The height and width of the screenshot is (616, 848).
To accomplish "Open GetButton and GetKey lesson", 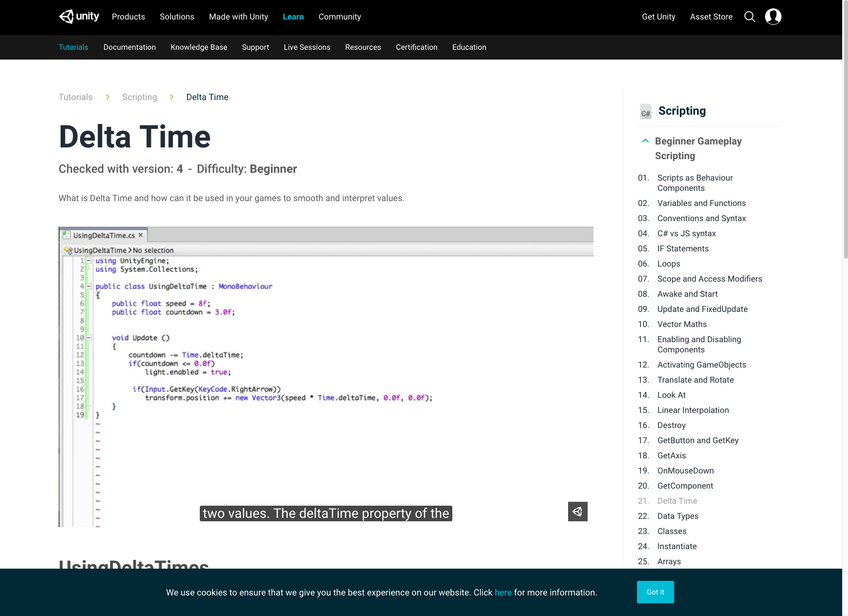I will [698, 440].
